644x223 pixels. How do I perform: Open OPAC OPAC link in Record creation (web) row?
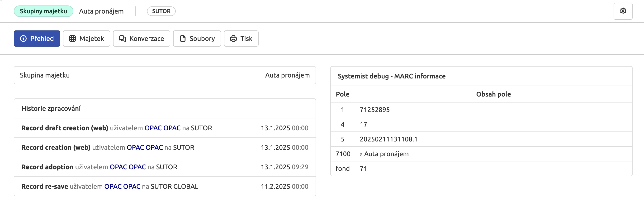pos(145,147)
